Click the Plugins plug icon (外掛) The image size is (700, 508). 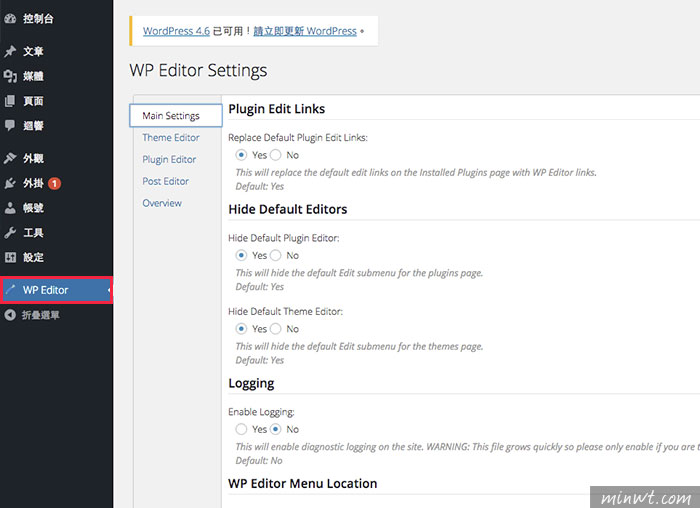[x=10, y=183]
